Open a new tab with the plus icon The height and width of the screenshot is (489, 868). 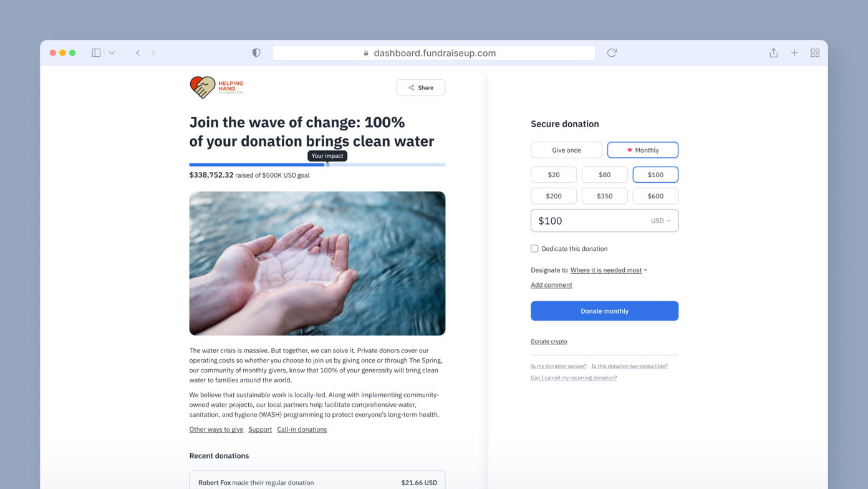point(794,52)
